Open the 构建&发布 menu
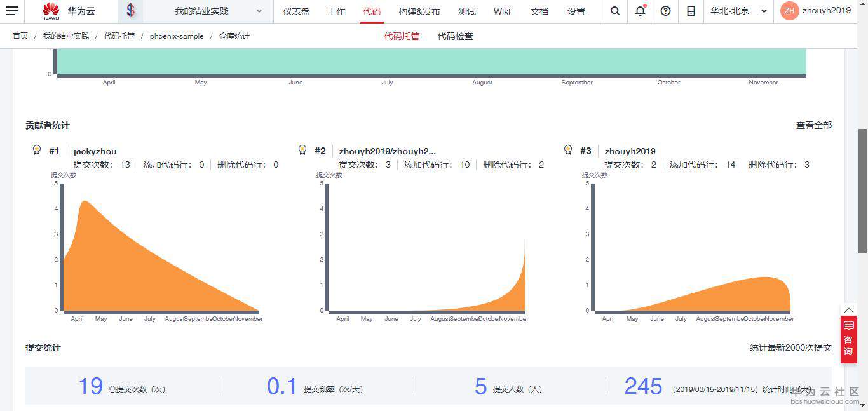Screen dimensions: 868x411 (x=419, y=11)
